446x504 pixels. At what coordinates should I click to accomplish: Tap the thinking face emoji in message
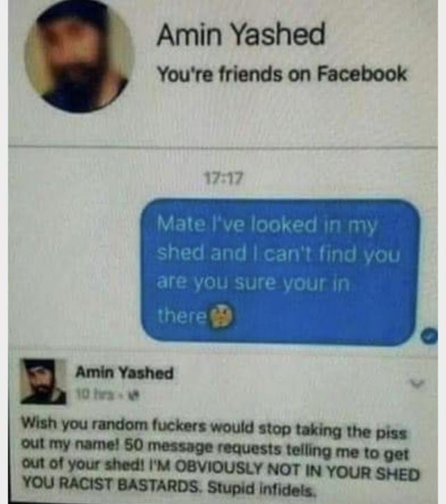point(221,315)
